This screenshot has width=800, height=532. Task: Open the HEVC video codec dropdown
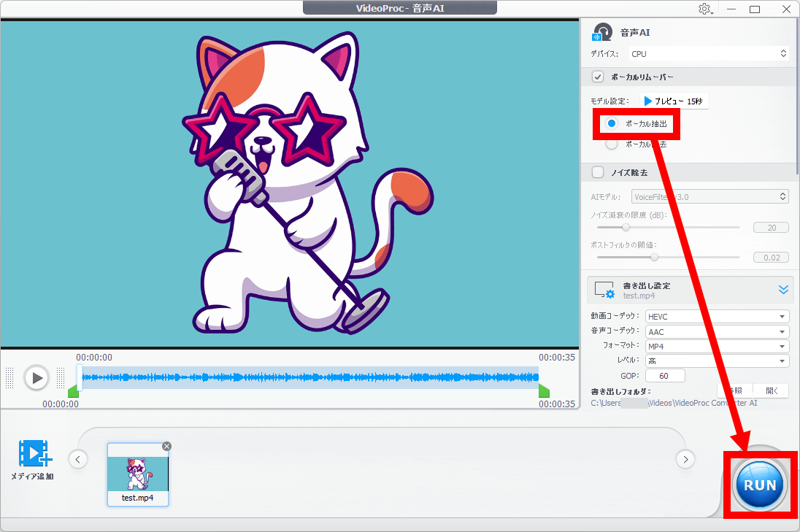[x=717, y=317]
